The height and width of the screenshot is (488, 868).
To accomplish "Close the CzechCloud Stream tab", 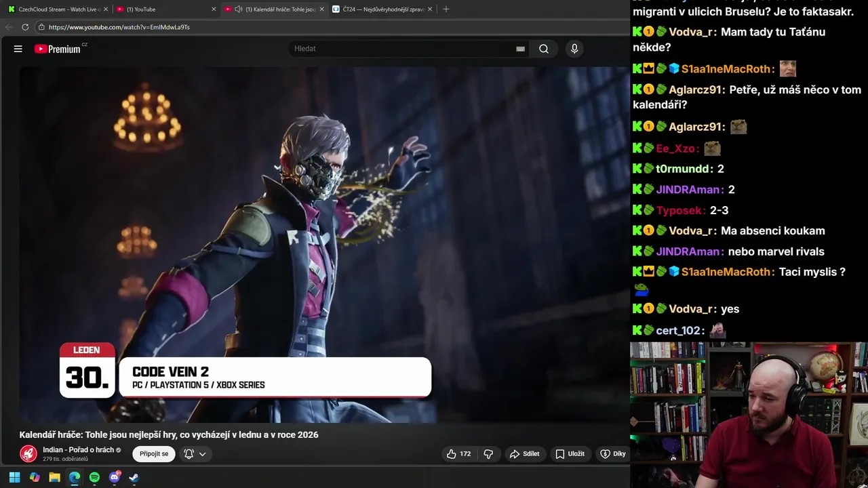I will pyautogui.click(x=106, y=9).
